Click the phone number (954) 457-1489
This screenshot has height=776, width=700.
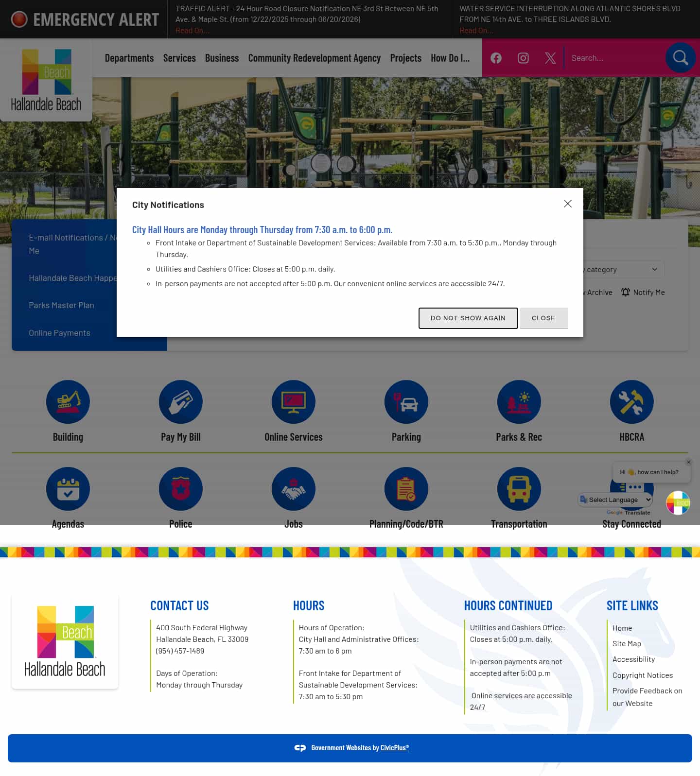point(180,651)
